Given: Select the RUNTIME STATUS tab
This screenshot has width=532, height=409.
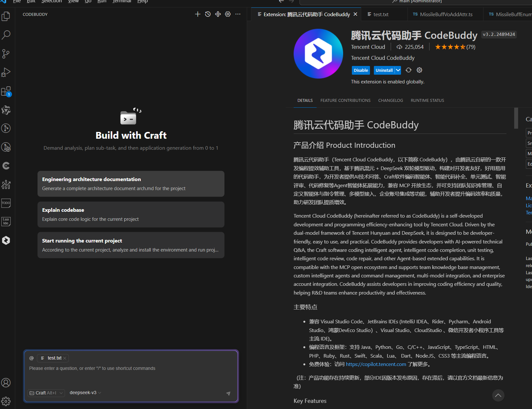Looking at the screenshot, I should (x=427, y=101).
